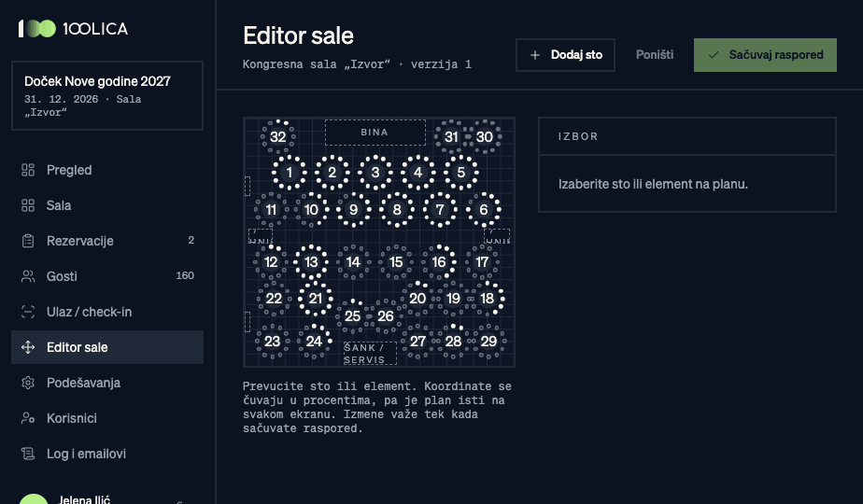This screenshot has width=863, height=504.
Task: Choose the BINA stage element
Action: pyautogui.click(x=375, y=132)
